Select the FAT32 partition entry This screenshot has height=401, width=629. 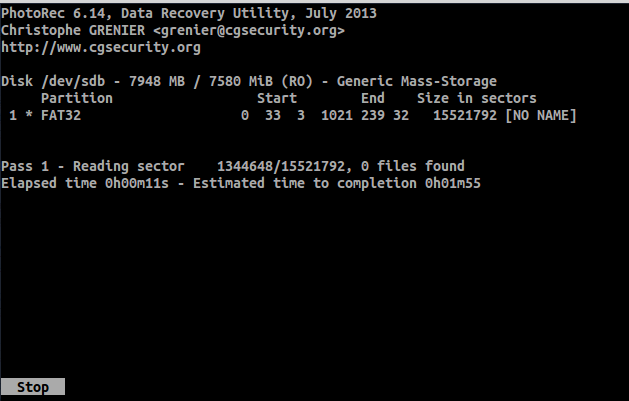56,115
